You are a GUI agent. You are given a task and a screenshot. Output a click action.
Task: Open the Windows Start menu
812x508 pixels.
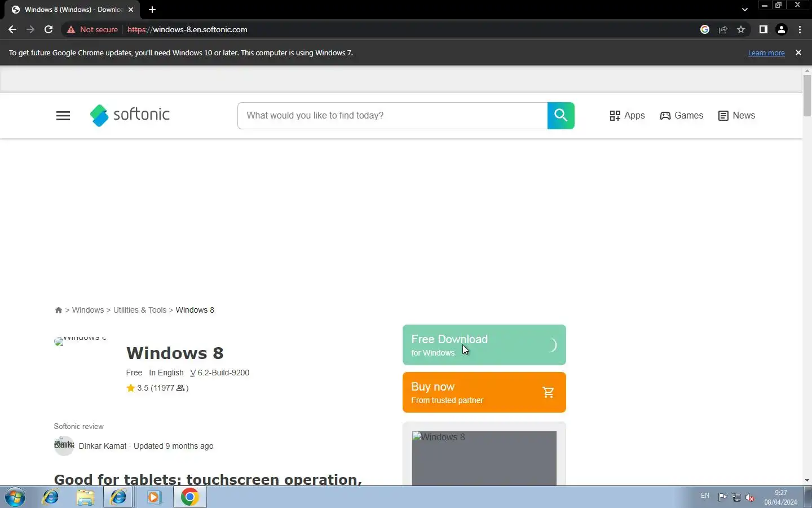tap(15, 497)
